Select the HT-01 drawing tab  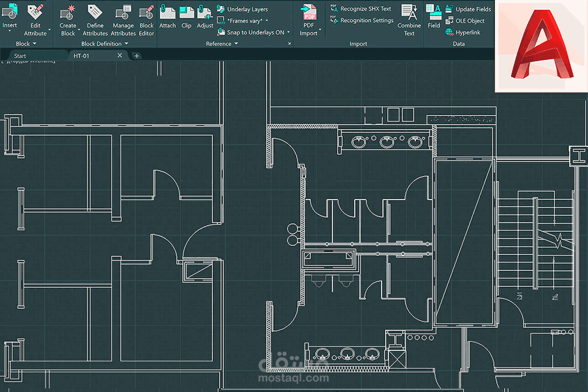click(81, 56)
